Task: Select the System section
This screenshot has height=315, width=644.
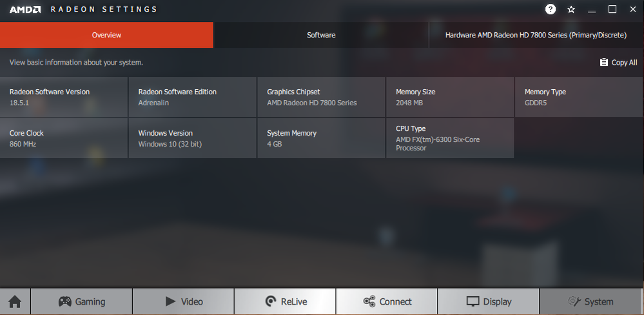Action: 590,301
